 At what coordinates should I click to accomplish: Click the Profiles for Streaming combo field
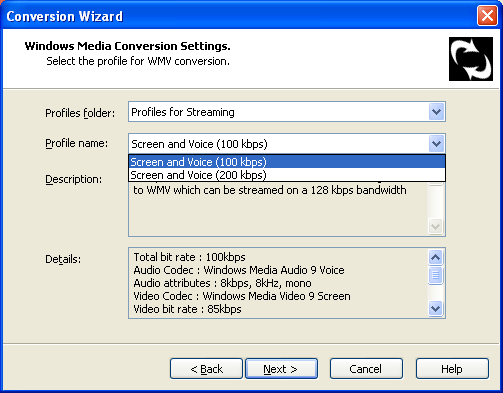(x=287, y=112)
